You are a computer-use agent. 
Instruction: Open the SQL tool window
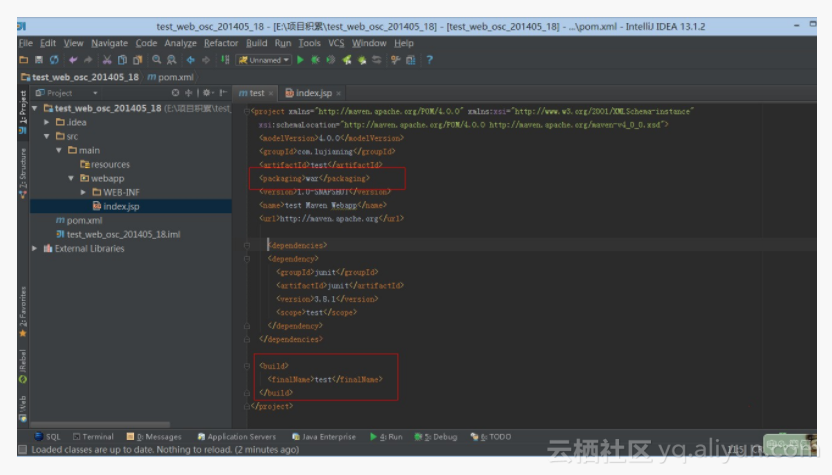tap(47, 437)
